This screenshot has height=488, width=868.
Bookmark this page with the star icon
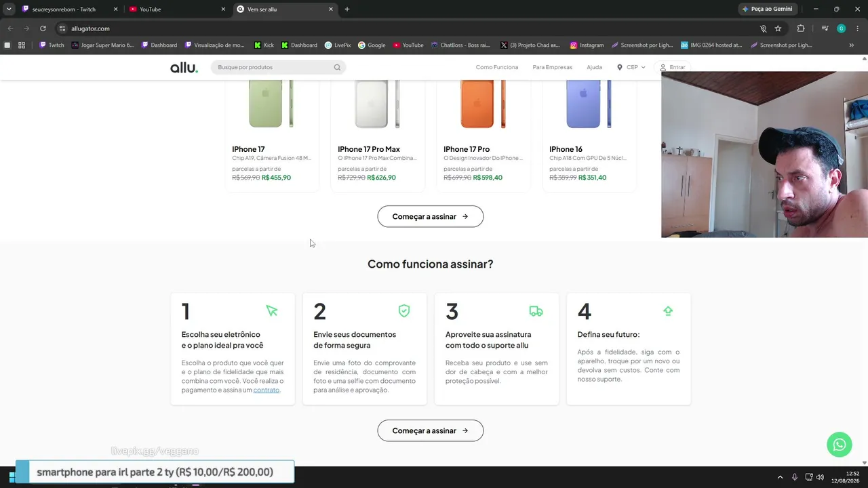click(x=778, y=28)
